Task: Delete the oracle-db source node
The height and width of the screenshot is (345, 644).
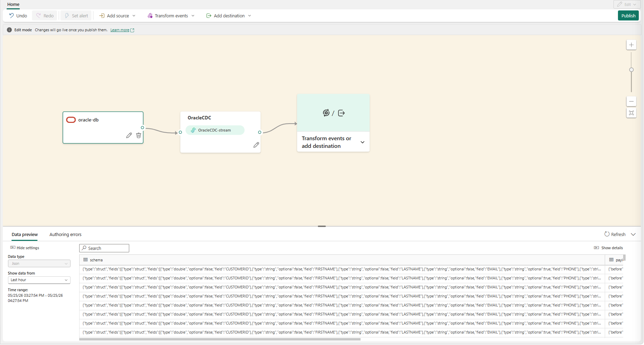Action: tap(139, 135)
